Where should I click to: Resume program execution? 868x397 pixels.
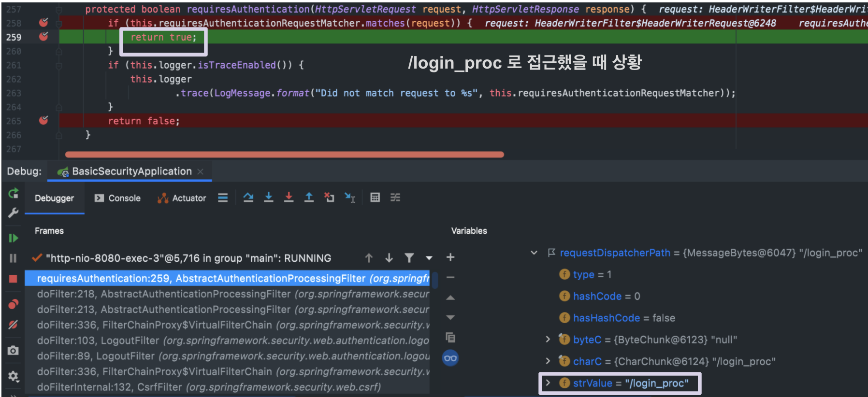click(14, 238)
